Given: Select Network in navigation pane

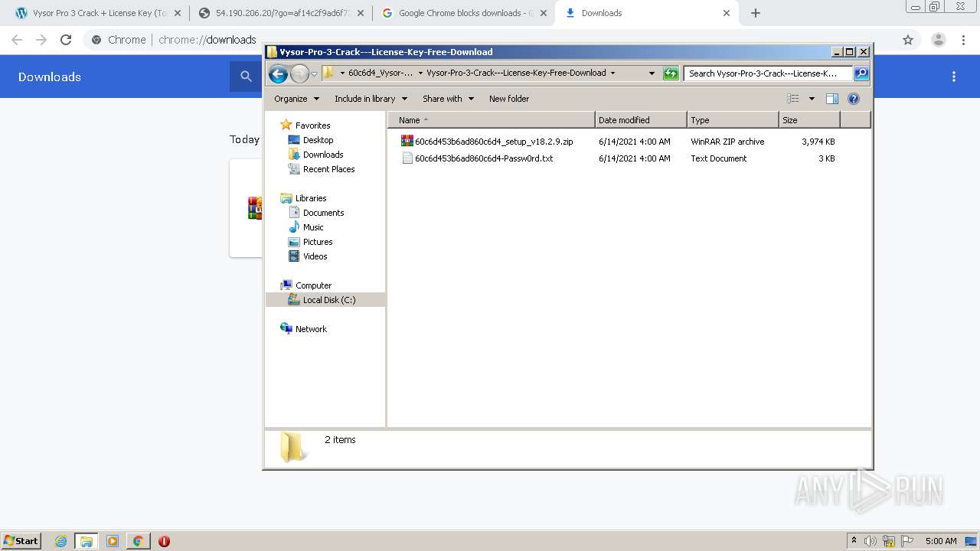Looking at the screenshot, I should pyautogui.click(x=311, y=329).
